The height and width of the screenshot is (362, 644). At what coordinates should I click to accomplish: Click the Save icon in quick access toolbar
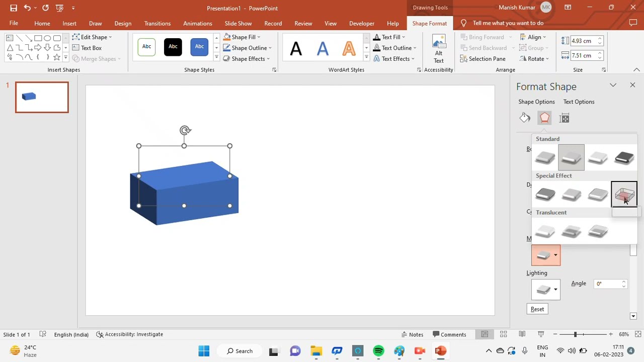[14, 8]
